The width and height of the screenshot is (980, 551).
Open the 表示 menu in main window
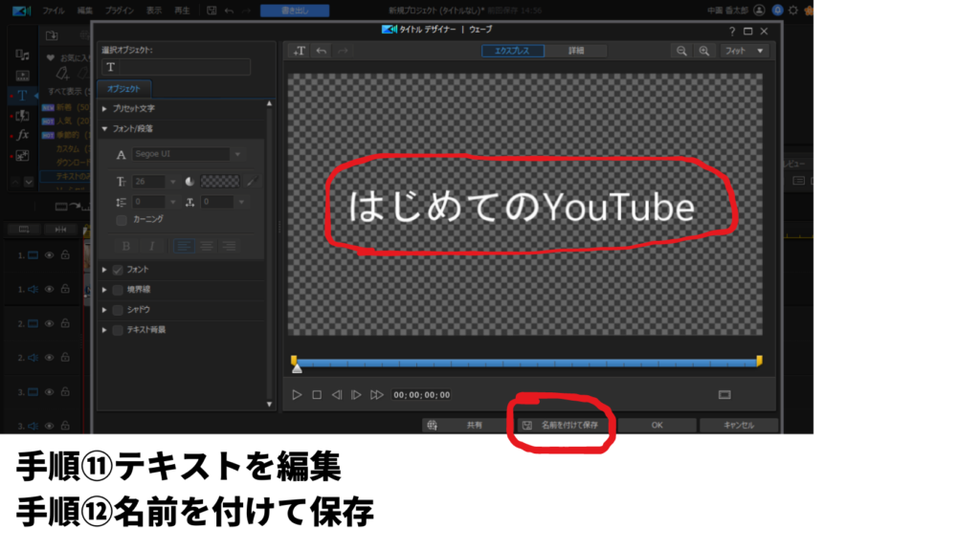154,11
